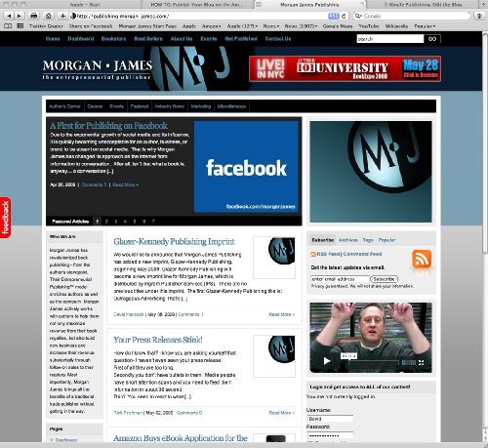Print the page using the printer icon
The height and width of the screenshot is (448, 488).
pos(33,16)
